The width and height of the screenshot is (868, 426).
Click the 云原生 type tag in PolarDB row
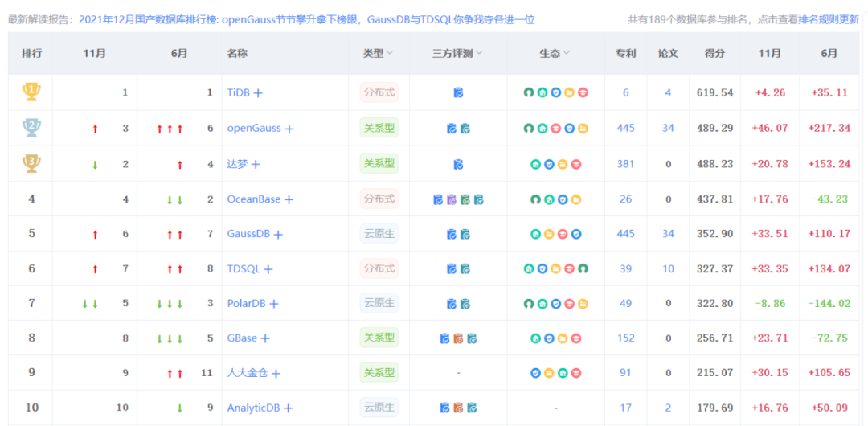[379, 303]
